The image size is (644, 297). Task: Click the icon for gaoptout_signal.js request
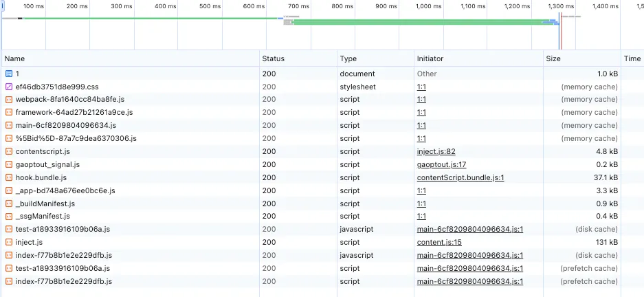(x=9, y=164)
